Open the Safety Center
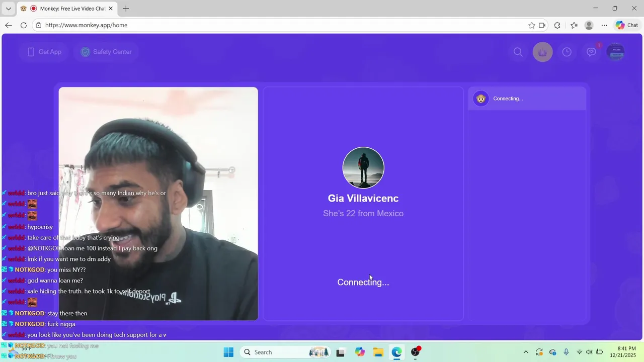644x362 pixels. (106, 52)
